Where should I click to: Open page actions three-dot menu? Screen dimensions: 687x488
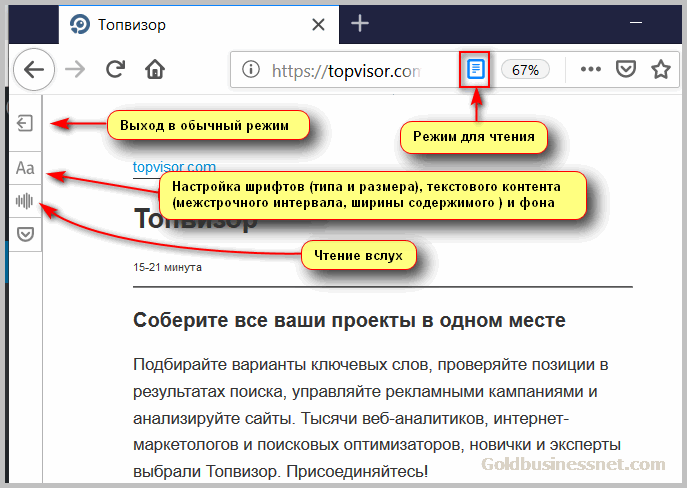click(x=591, y=69)
